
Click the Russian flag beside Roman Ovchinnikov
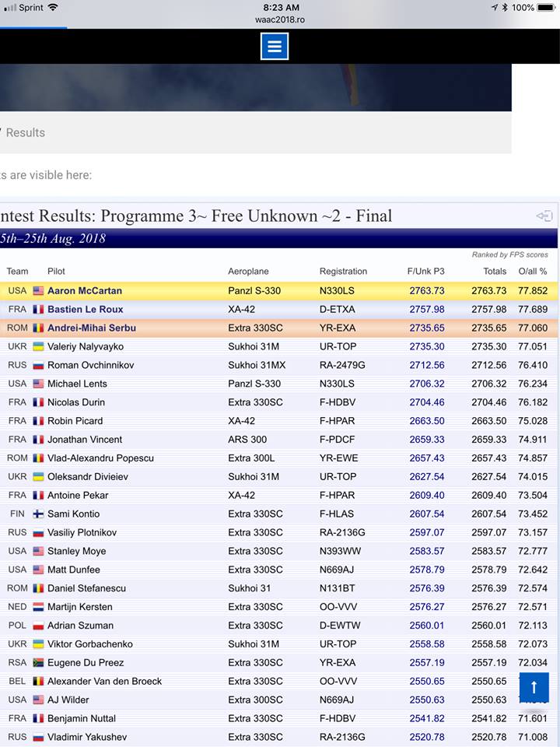pyautogui.click(x=38, y=366)
